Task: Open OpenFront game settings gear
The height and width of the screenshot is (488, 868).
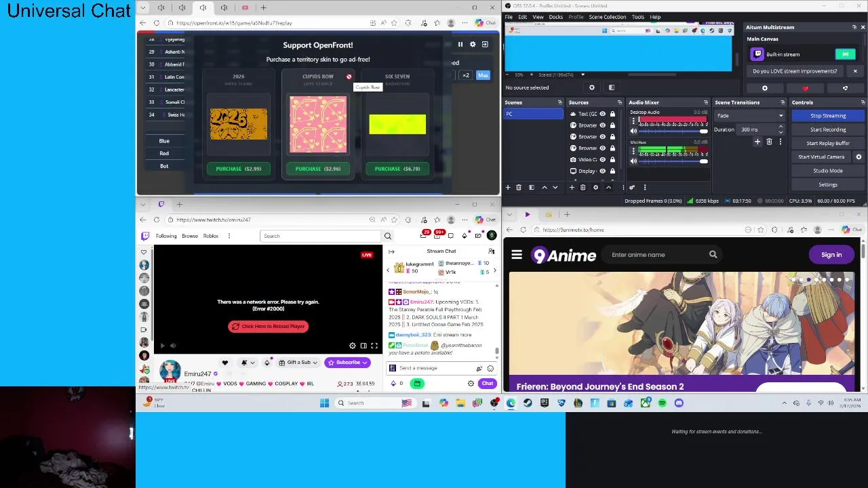Action: [473, 44]
